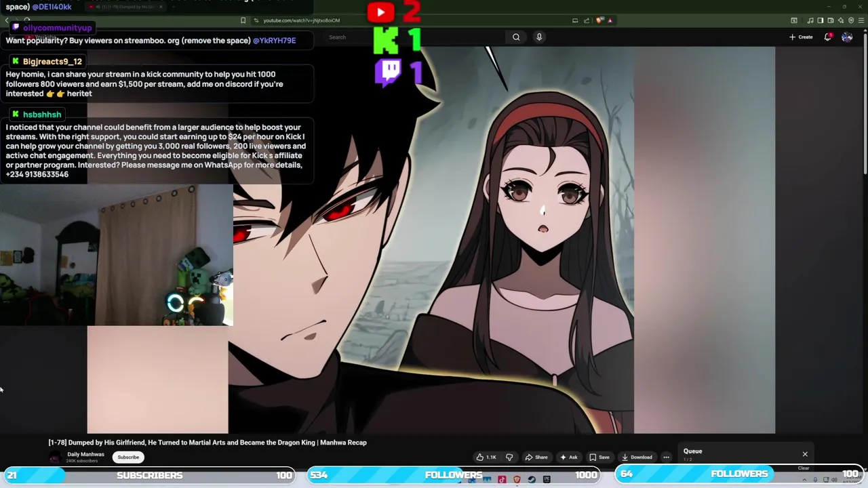
Task: Click the hsbshhsh chat username
Action: [x=42, y=115]
